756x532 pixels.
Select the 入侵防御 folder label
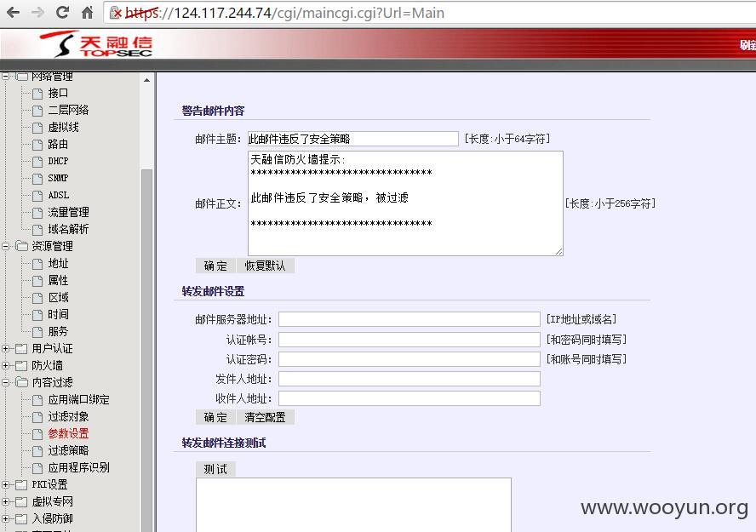tap(52, 518)
